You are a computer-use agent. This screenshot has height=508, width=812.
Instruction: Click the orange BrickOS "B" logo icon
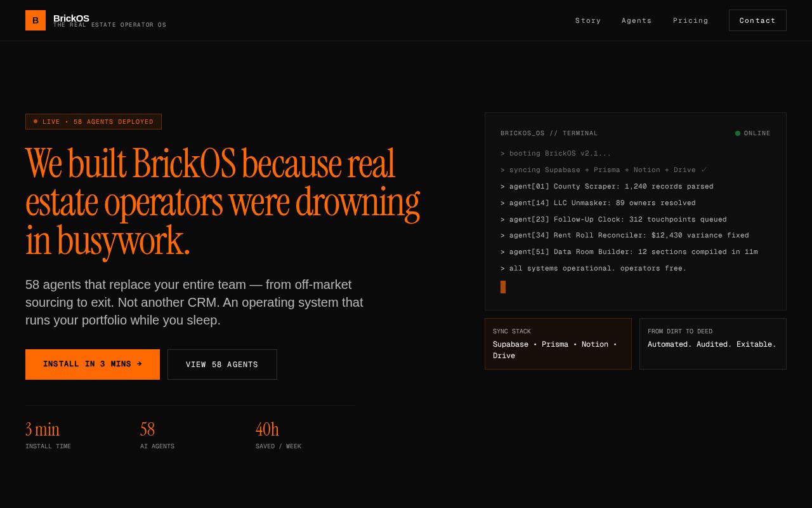[36, 20]
